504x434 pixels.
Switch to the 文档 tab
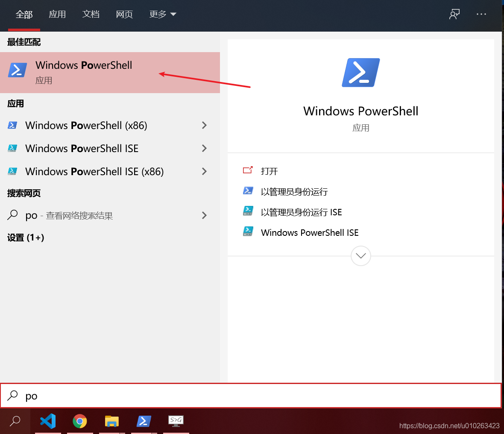point(91,15)
